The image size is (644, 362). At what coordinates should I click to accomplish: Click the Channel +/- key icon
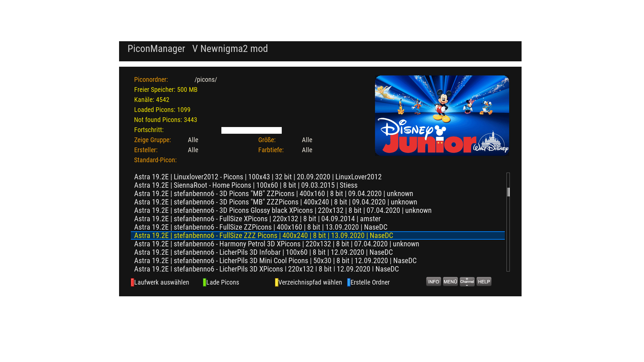(467, 282)
